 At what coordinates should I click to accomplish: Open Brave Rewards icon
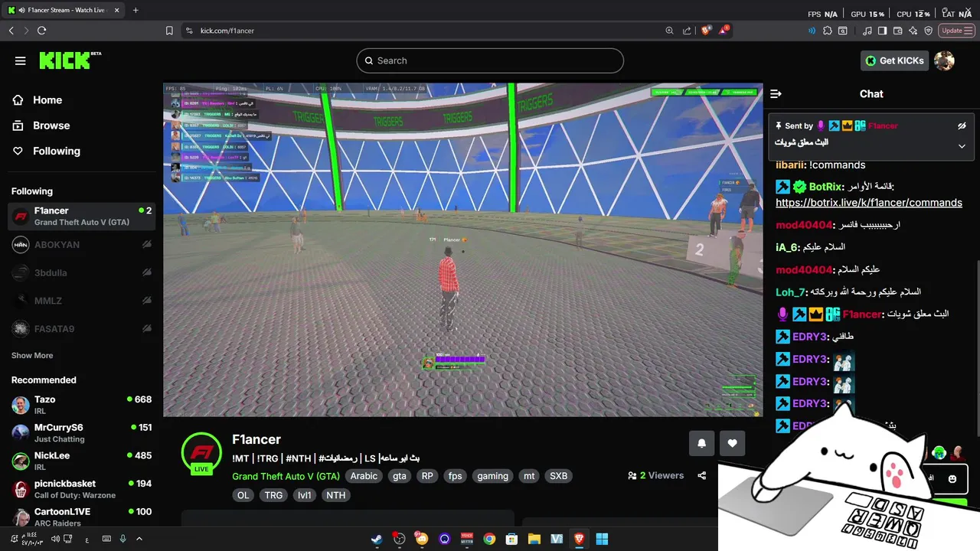pos(724,31)
